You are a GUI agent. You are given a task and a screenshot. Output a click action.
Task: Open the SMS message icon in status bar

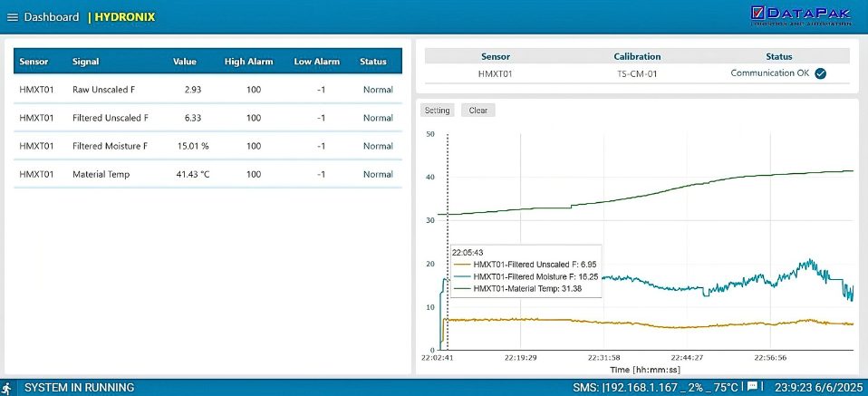click(752, 386)
